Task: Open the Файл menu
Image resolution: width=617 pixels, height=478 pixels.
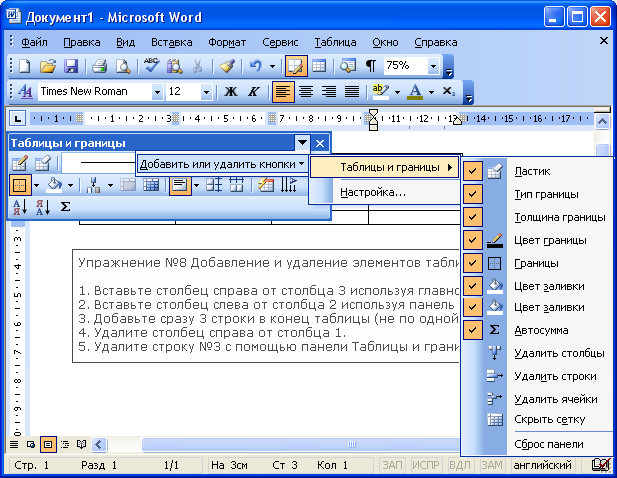Action: tap(34, 42)
